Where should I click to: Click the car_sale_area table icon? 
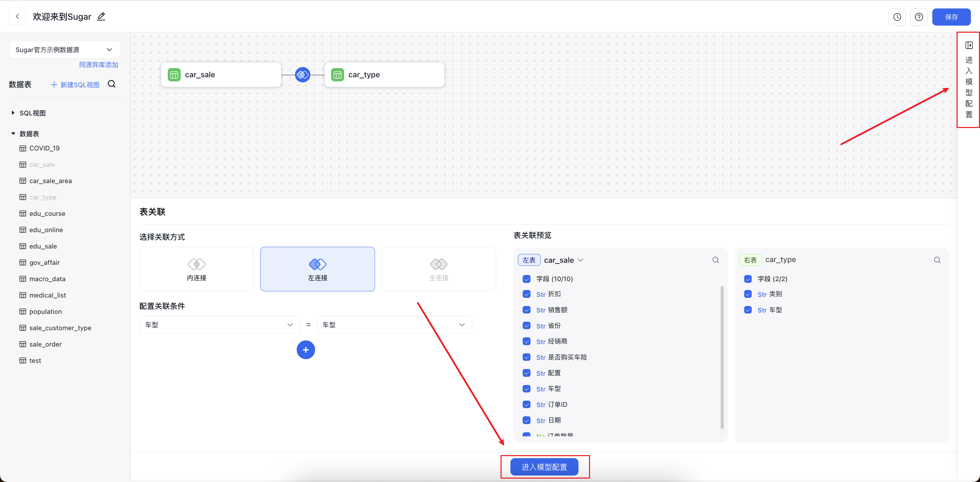[x=23, y=181]
